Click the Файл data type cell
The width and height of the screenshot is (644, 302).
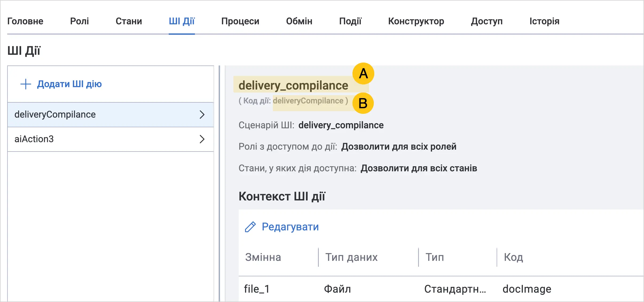[x=337, y=289]
